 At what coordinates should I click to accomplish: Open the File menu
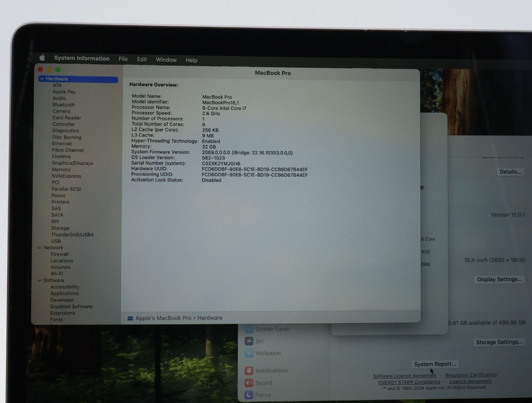(x=123, y=59)
